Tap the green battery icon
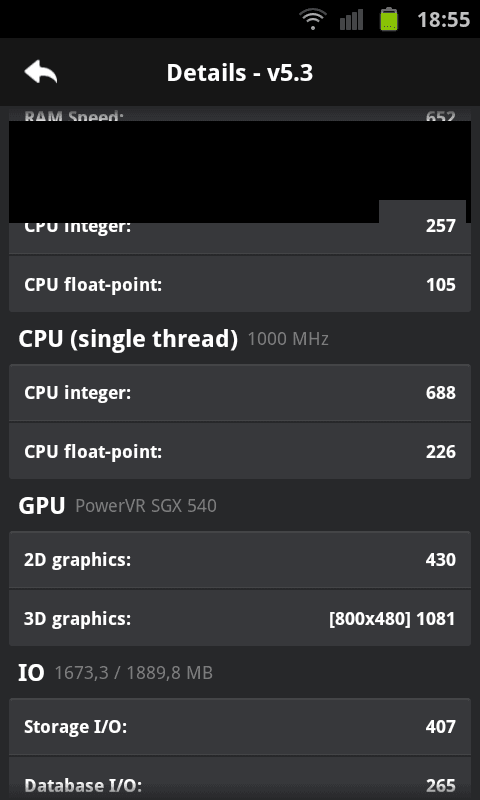480x800 pixels. tap(389, 19)
